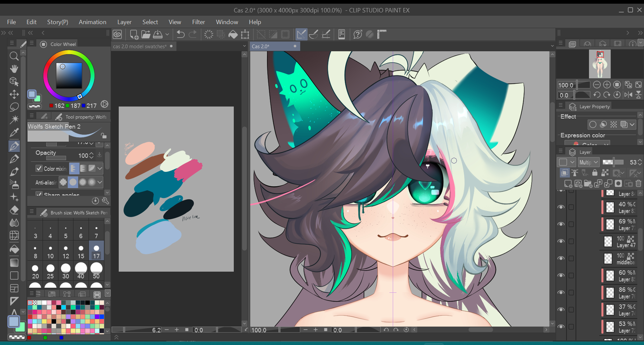Pick the Lasso selection tool
The image size is (644, 345).
point(14,107)
